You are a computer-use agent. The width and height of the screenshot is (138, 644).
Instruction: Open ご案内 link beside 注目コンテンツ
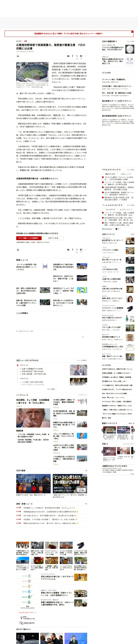[x=132, y=234]
